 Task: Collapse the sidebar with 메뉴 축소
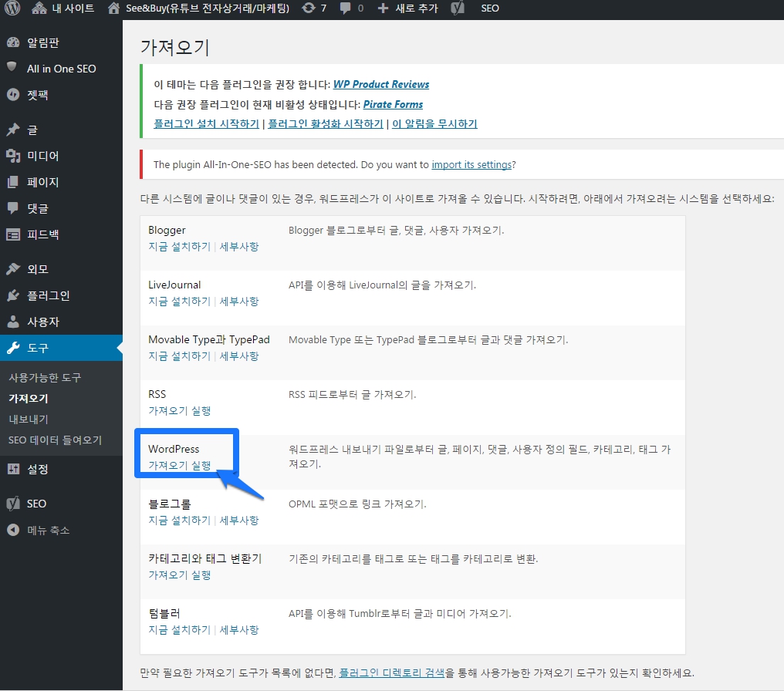click(x=47, y=530)
